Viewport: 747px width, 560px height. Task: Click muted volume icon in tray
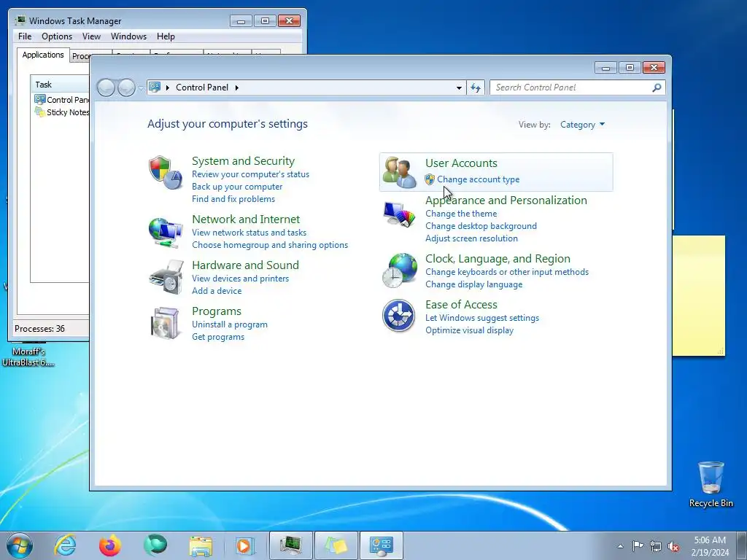(673, 546)
